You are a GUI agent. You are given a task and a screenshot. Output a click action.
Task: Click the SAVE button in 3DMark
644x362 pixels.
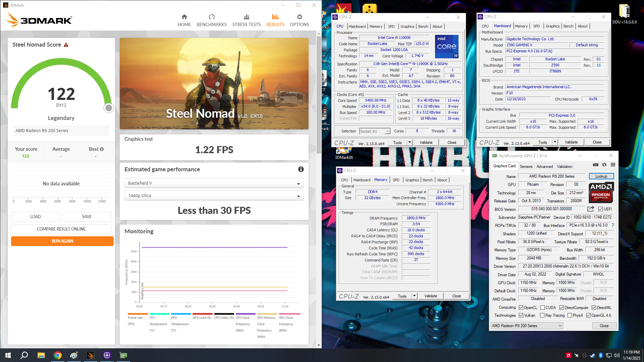click(87, 217)
